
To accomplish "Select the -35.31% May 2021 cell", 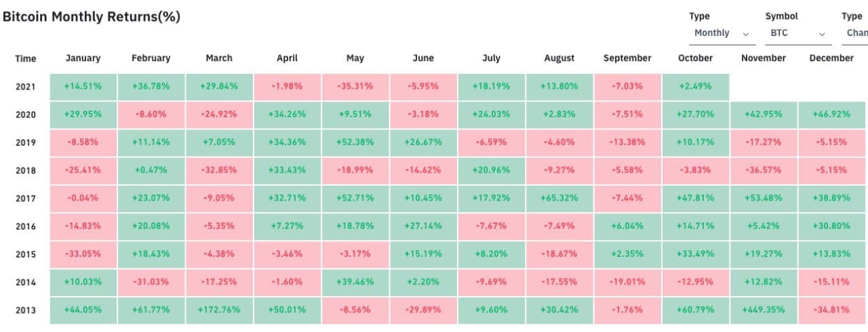I will coord(355,87).
